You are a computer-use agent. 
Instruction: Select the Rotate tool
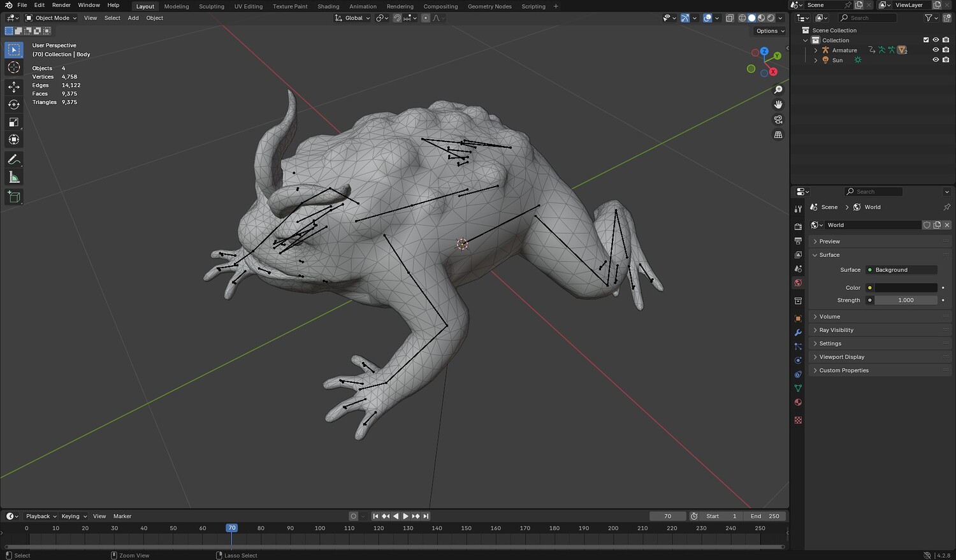click(13, 104)
